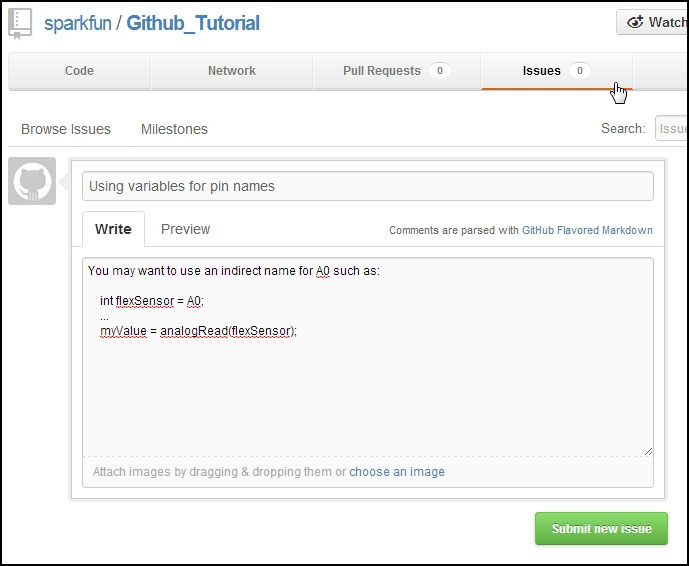Click Browse Issues in the sub-navigation
The image size is (689, 566).
[x=66, y=129]
